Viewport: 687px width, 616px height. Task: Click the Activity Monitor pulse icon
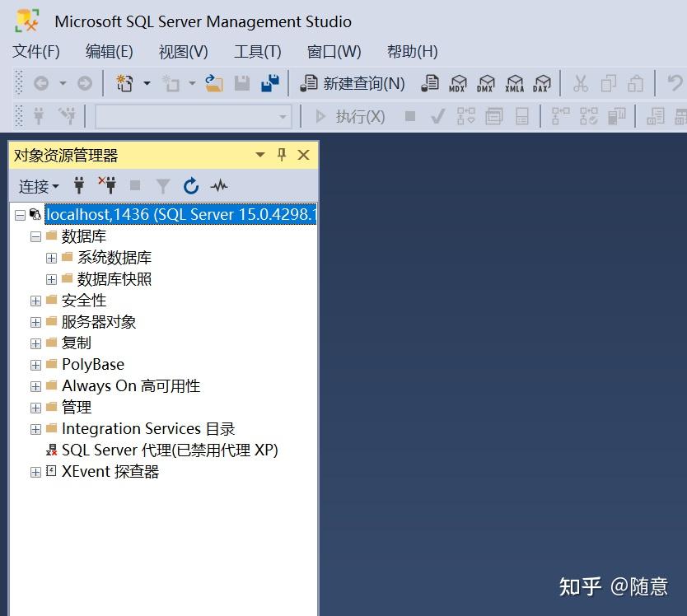219,186
